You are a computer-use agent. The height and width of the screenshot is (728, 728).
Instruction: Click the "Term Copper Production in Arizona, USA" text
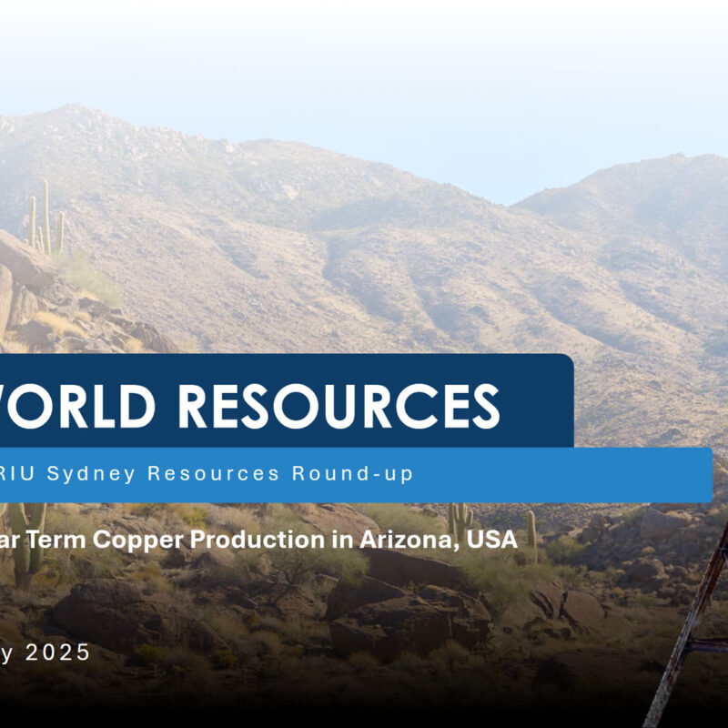tap(271, 540)
